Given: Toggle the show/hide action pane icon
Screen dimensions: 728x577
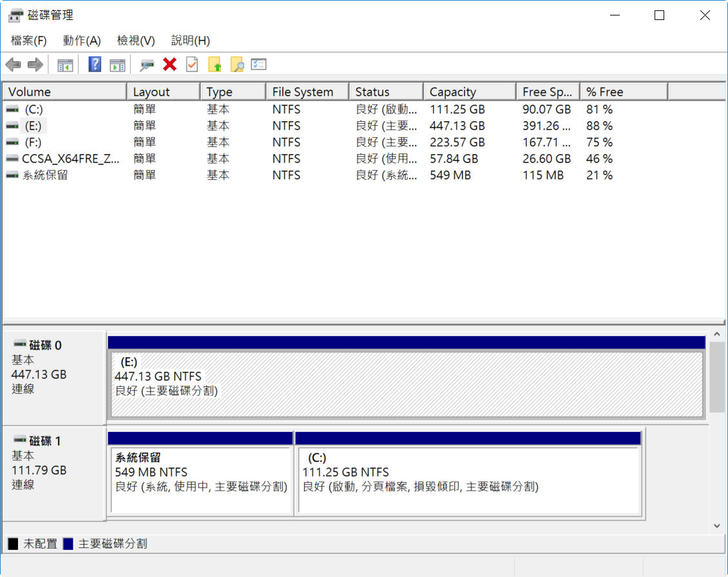Looking at the screenshot, I should click(x=117, y=65).
